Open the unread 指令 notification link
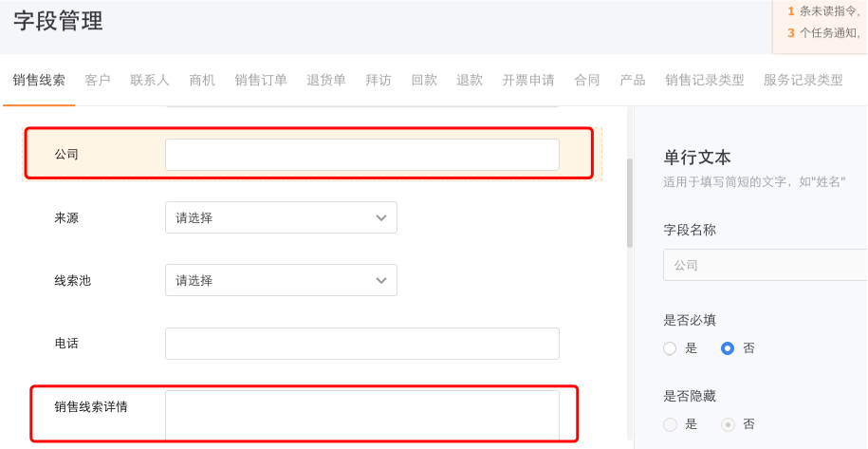This screenshot has height=449, width=868. click(827, 11)
